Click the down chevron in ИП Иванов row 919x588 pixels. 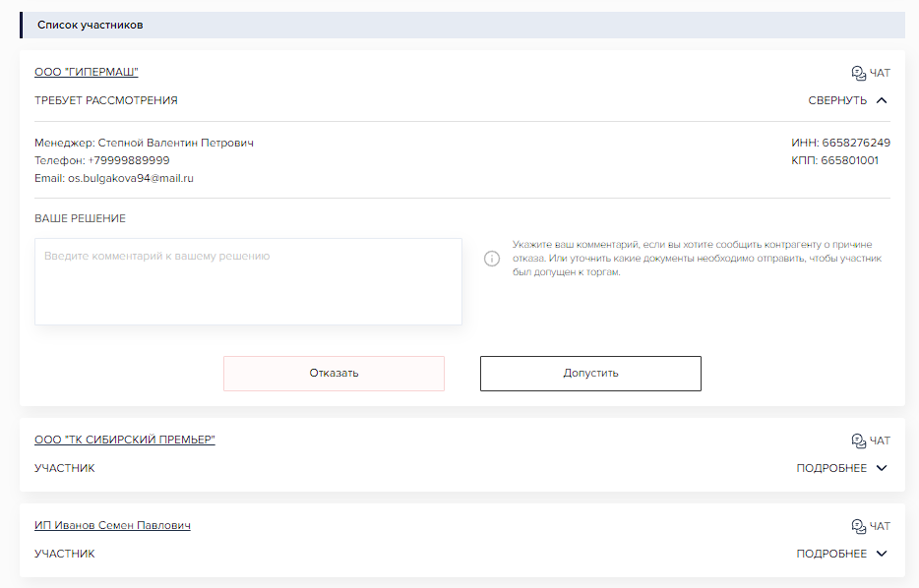[882, 554]
